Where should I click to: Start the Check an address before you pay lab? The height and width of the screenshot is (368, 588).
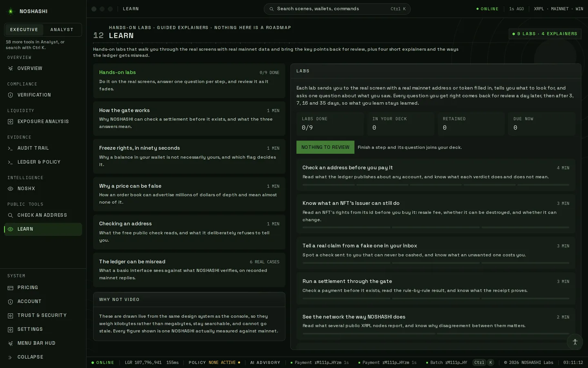click(x=436, y=175)
